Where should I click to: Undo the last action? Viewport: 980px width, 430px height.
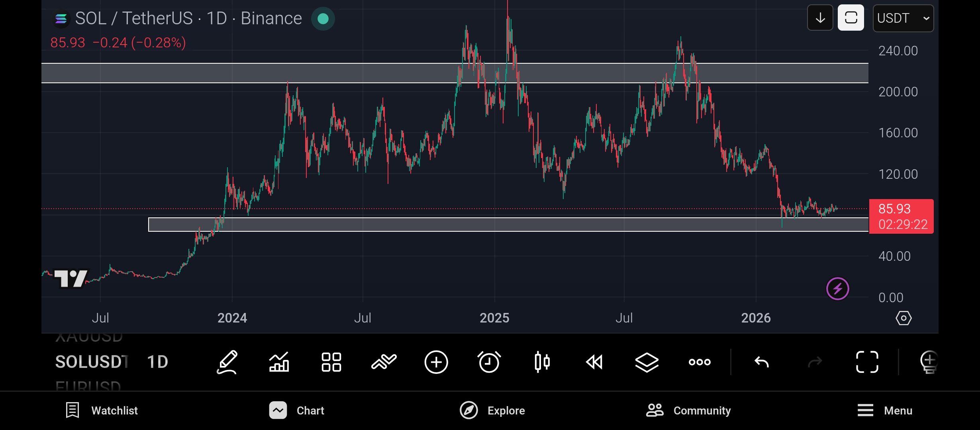(x=762, y=362)
